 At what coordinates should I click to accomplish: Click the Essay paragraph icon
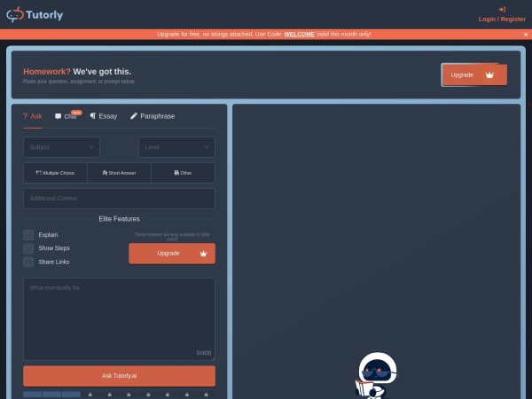coord(93,116)
